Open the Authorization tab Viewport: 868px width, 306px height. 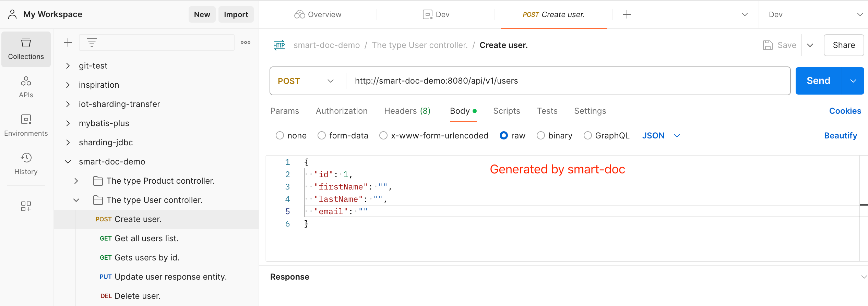[342, 111]
